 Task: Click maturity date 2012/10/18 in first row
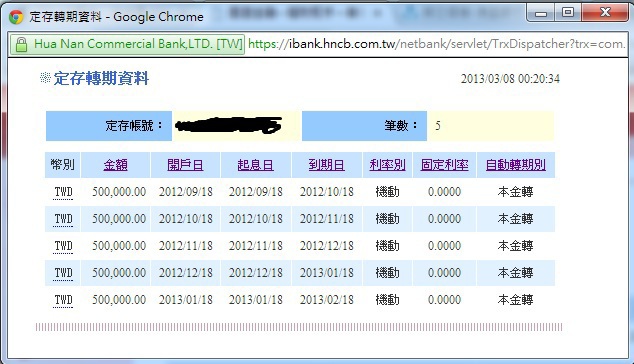[327, 192]
